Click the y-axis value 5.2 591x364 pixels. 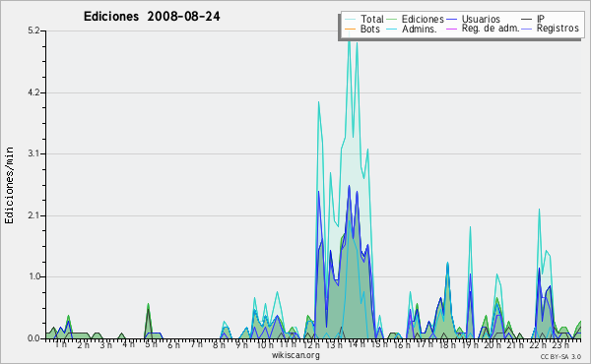[x=33, y=30]
